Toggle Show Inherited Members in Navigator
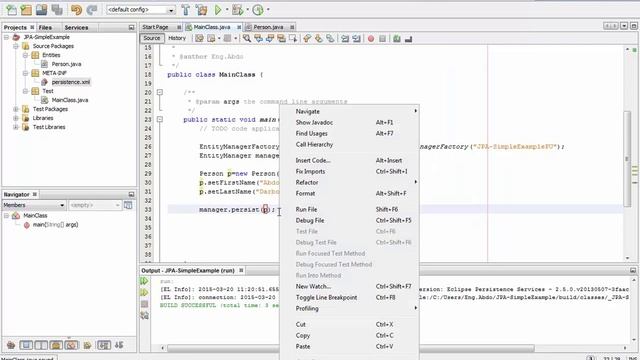The width and height of the screenshot is (640, 360). (x=11, y=345)
